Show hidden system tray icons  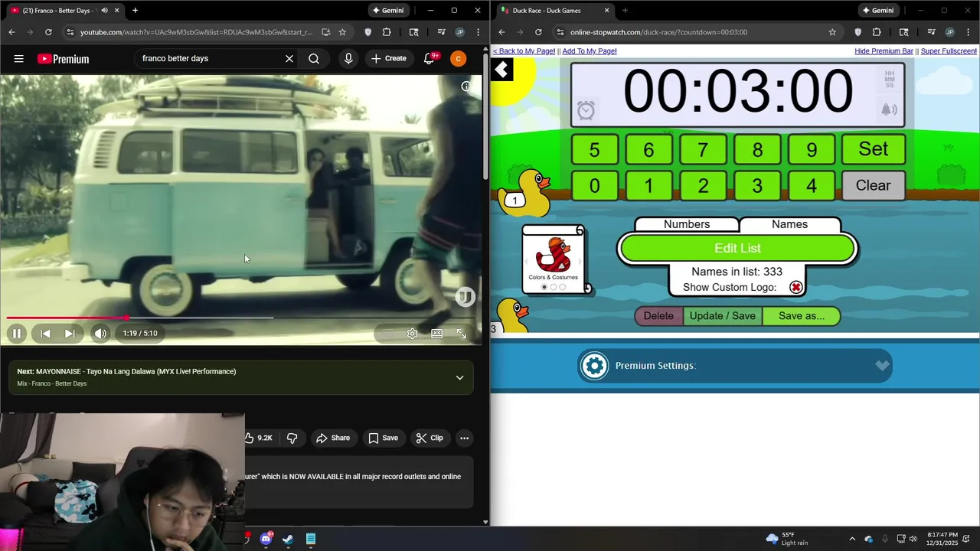click(x=852, y=539)
